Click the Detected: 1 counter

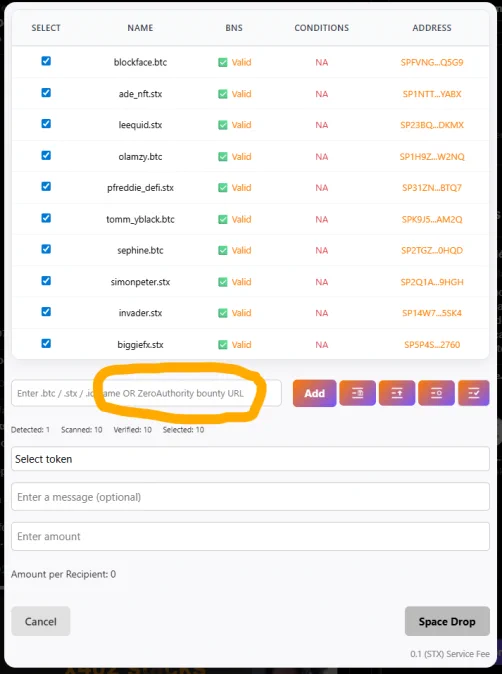[31, 429]
